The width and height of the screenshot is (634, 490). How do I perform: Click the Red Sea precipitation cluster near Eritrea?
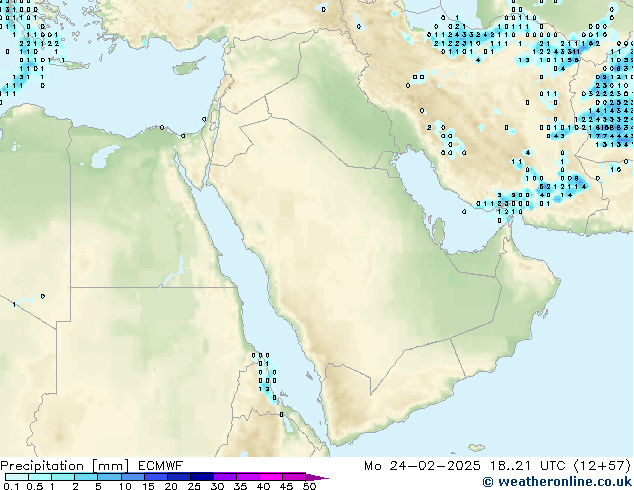(265, 375)
